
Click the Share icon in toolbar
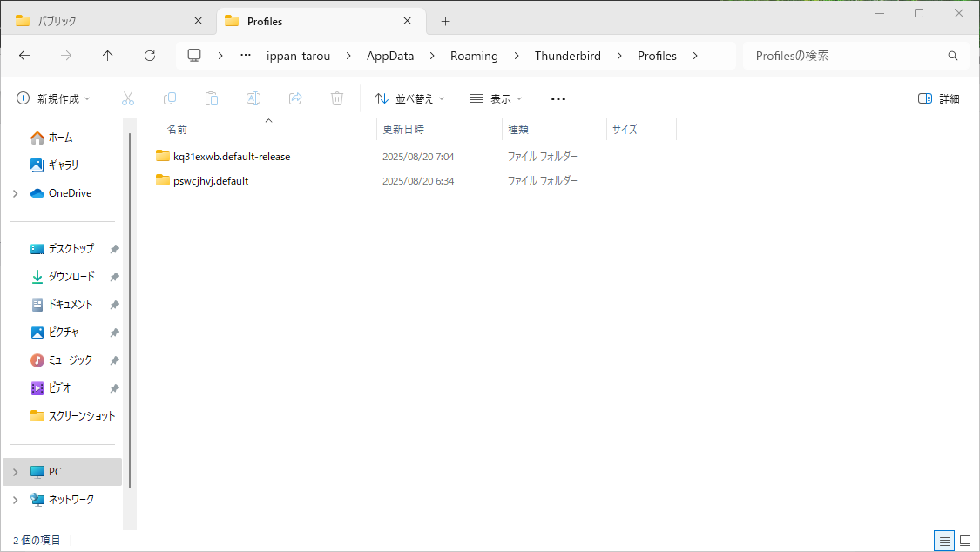[x=295, y=98]
